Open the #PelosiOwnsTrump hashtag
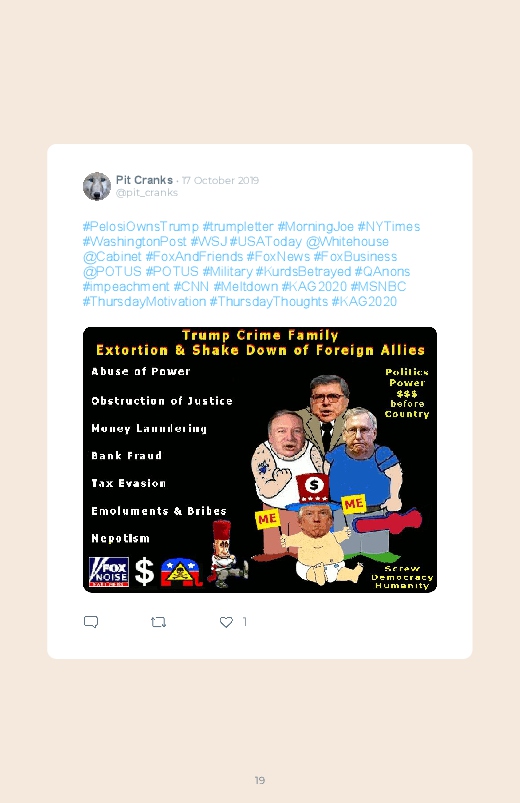This screenshot has width=520, height=803. [x=140, y=226]
